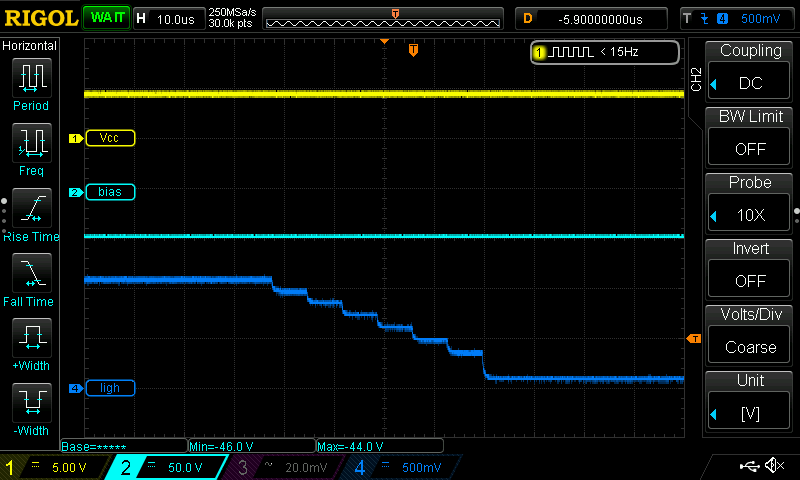Click the waveform memory overview bar
The width and height of the screenshot is (800, 480).
(383, 19)
